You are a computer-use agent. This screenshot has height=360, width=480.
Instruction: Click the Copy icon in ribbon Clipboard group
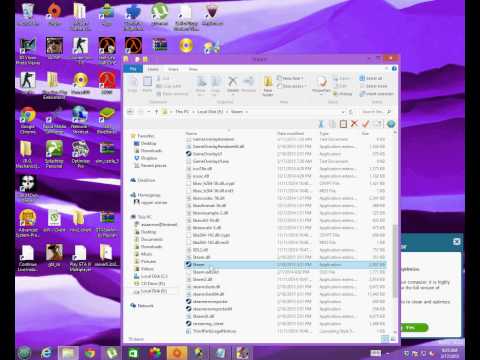[x=132, y=84]
